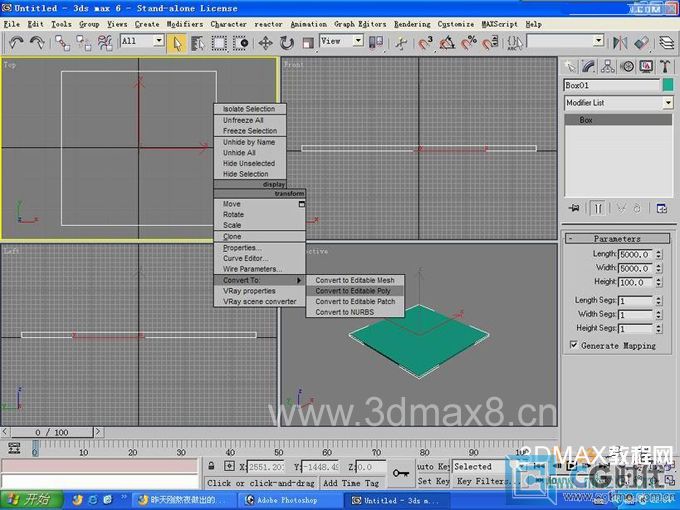This screenshot has height=510, width=680.
Task: Open Select by Name list icon
Action: tap(198, 42)
